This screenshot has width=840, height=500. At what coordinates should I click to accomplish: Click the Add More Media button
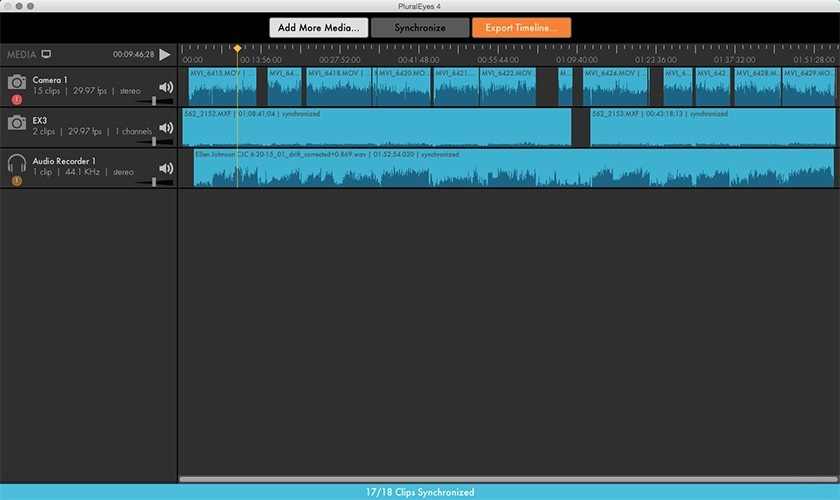pyautogui.click(x=319, y=28)
